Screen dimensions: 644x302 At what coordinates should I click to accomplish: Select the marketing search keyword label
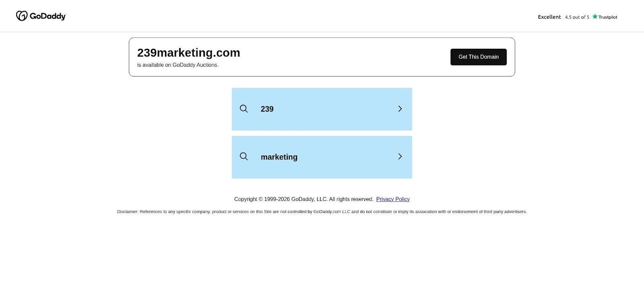279,157
